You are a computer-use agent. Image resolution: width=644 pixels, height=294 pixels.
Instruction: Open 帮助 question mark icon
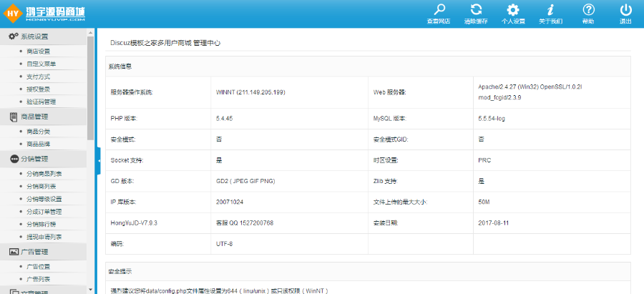coord(588,10)
